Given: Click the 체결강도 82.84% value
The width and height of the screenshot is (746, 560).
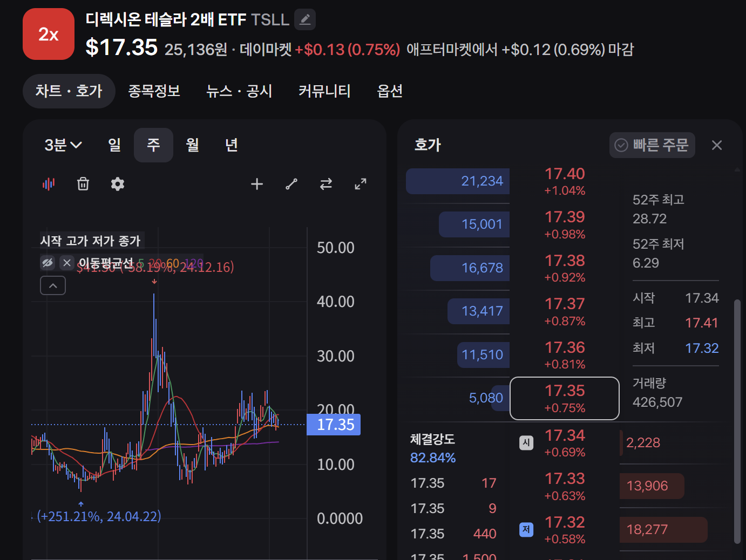Looking at the screenshot, I should 433,458.
